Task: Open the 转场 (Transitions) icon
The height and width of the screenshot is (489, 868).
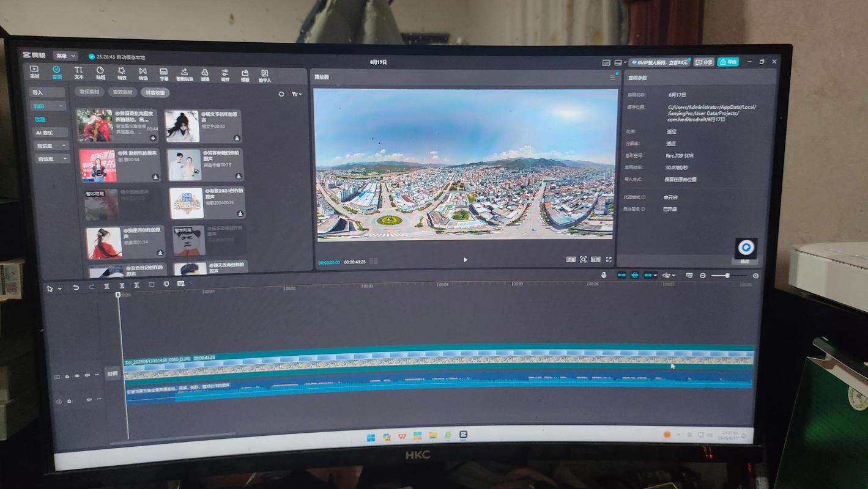Action: [143, 73]
